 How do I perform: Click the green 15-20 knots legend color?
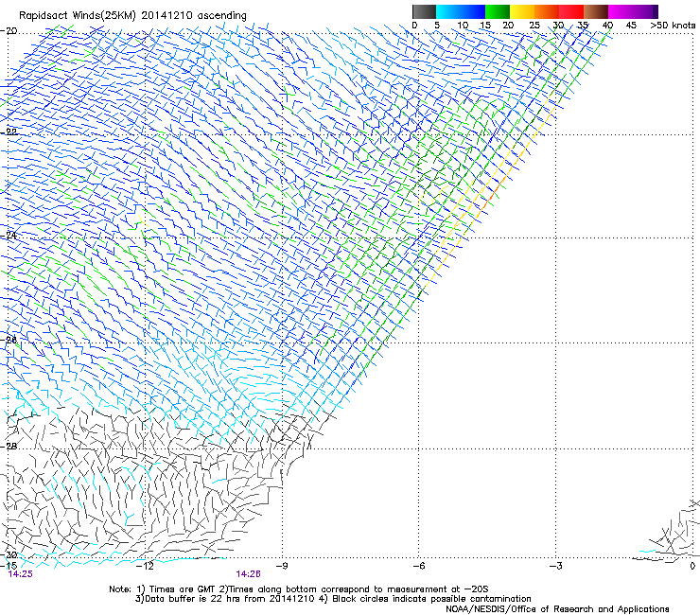pyautogui.click(x=498, y=11)
